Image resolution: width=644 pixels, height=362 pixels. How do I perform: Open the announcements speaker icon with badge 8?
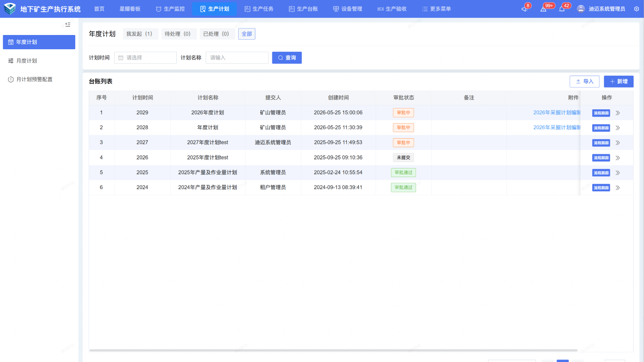coord(525,9)
